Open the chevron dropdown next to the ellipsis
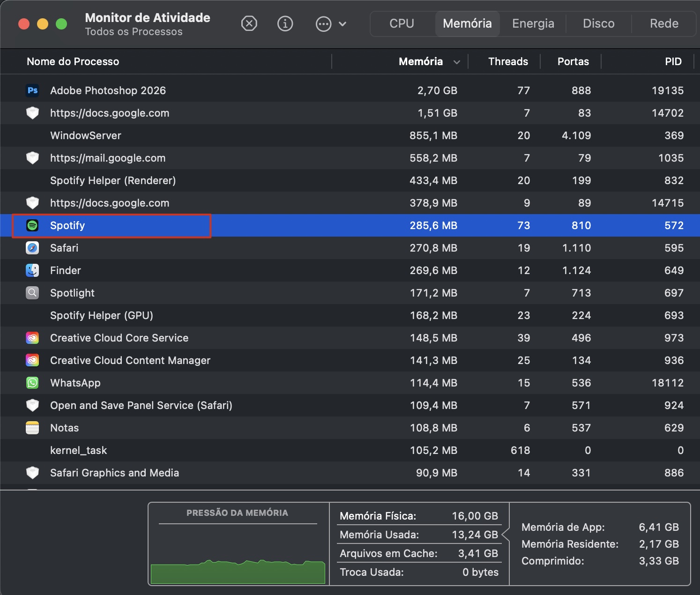The height and width of the screenshot is (595, 700). tap(343, 23)
